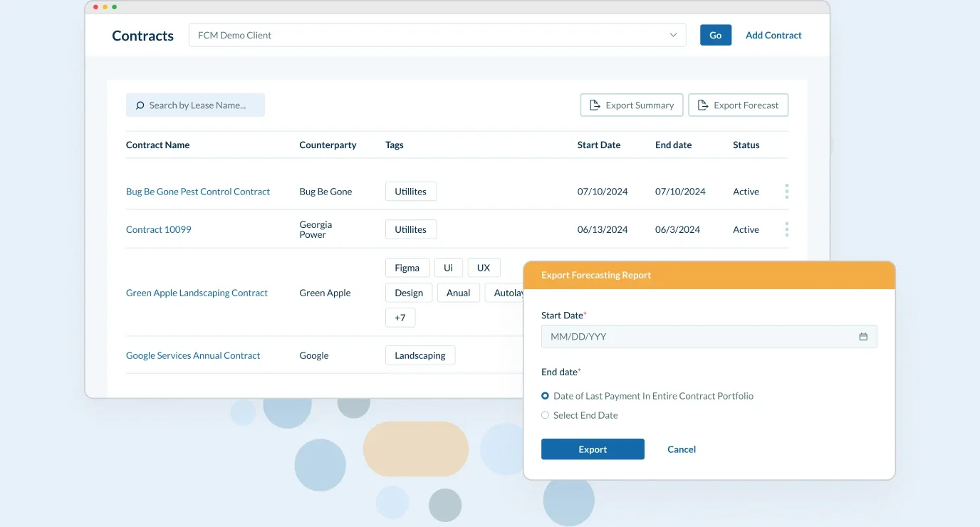The width and height of the screenshot is (980, 527).
Task: Focus the Search by Lease Name field
Action: (x=195, y=105)
